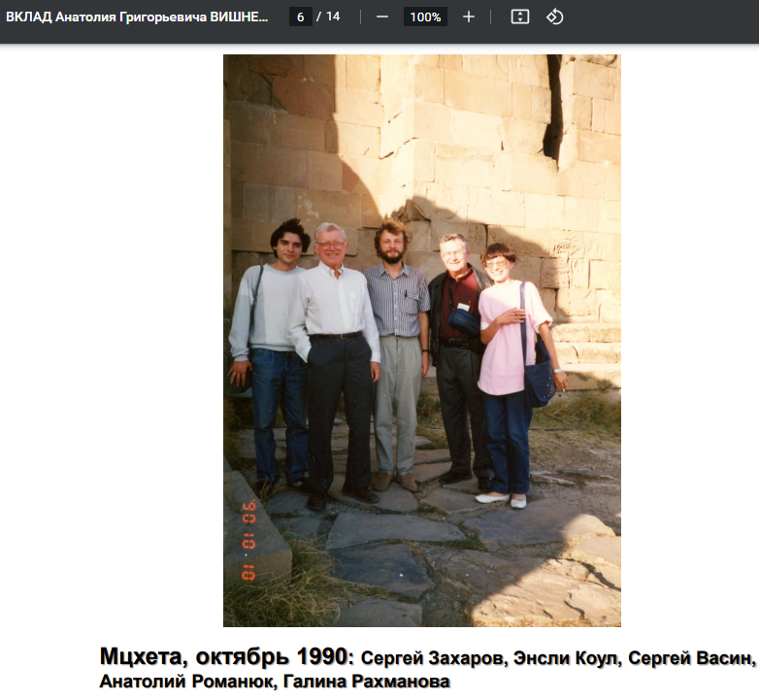Click the document title in toolbar
Image resolution: width=759 pixels, height=700 pixels.
pyautogui.click(x=137, y=17)
